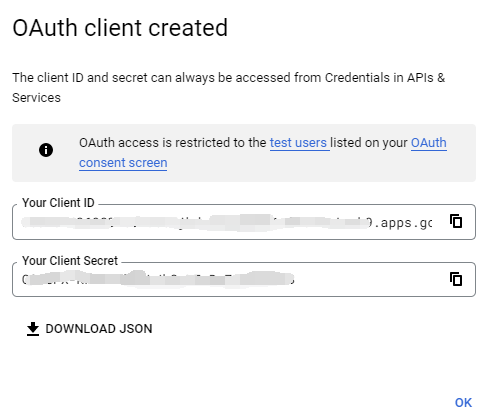Screen dimensions: 488x415
Task: Copy the Client Secret using its copy icon
Action: 456,279
